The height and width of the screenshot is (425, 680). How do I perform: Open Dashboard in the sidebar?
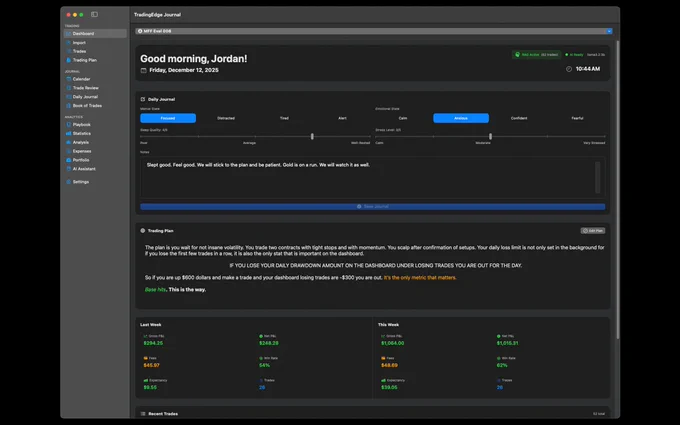tap(95, 33)
